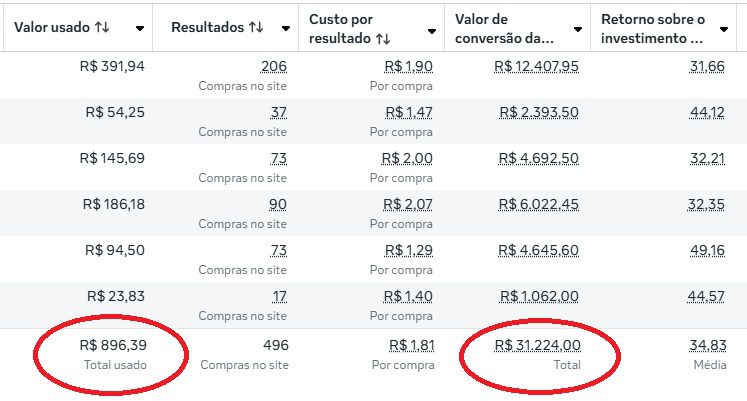
Task: Open Retorno sobre o investimento dropdown arrow
Action: pos(724,30)
